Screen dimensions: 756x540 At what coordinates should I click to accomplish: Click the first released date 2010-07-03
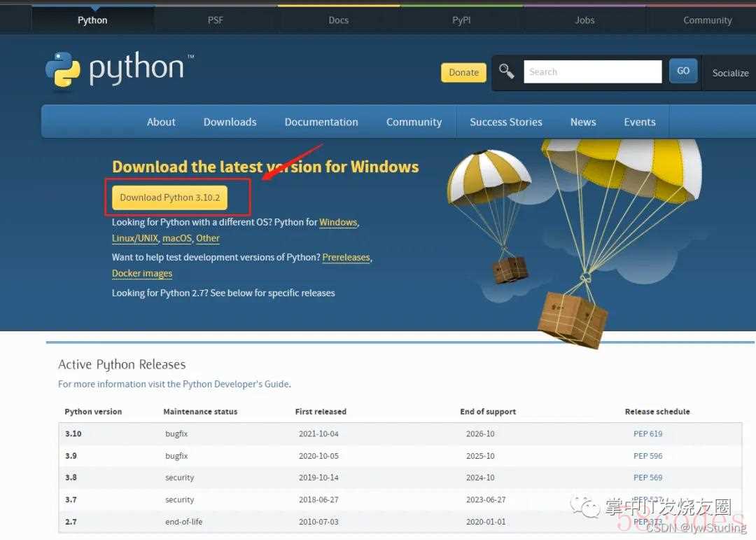click(318, 522)
